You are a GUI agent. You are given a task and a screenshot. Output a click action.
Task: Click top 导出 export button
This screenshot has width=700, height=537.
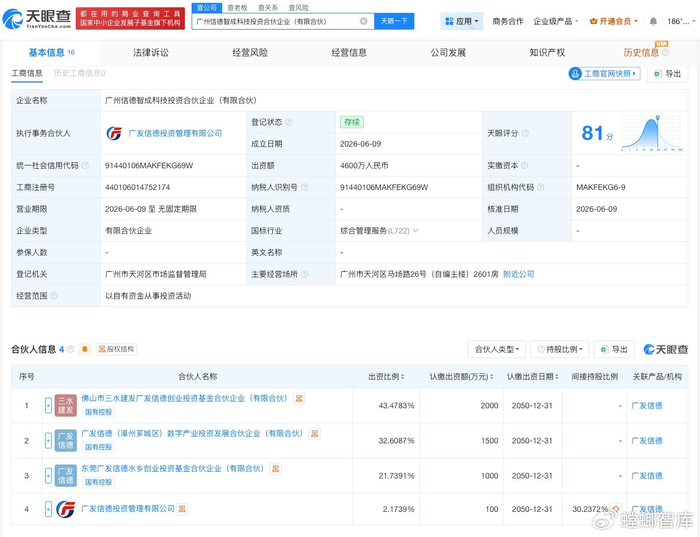pyautogui.click(x=668, y=74)
